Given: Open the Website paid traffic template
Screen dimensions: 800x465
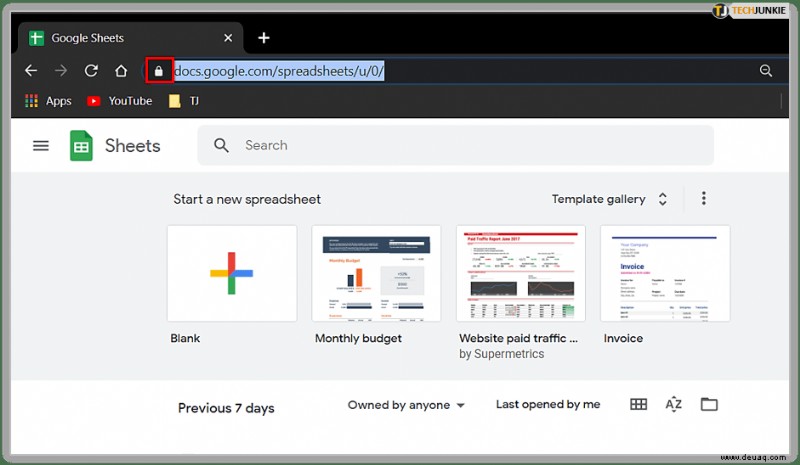Looking at the screenshot, I should (521, 274).
